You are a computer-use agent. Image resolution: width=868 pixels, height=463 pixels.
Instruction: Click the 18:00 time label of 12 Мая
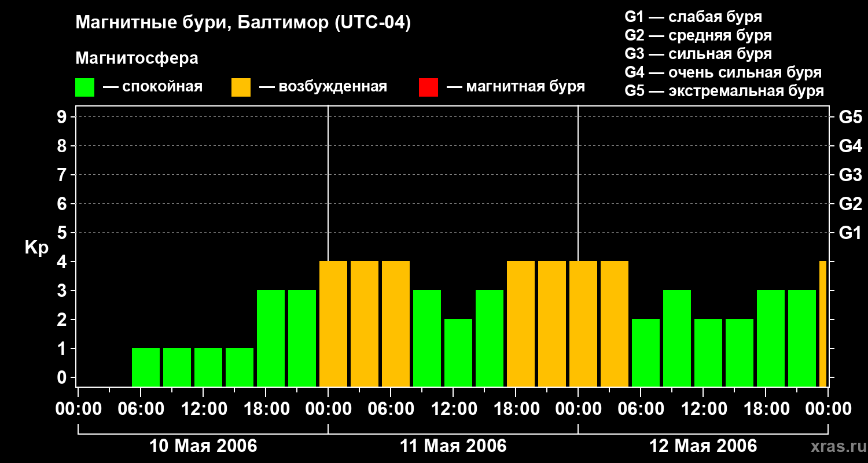pyautogui.click(x=766, y=409)
